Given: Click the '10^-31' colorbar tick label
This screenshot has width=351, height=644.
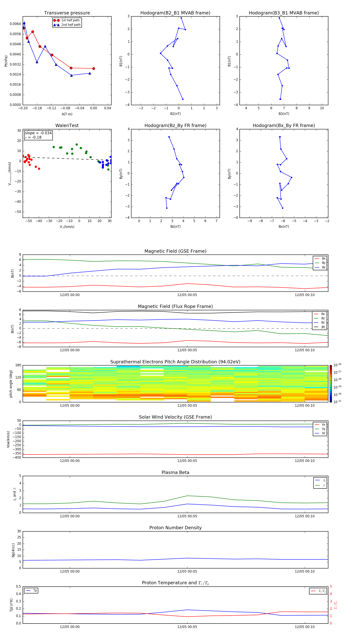Looking at the screenshot, I should (337, 402).
